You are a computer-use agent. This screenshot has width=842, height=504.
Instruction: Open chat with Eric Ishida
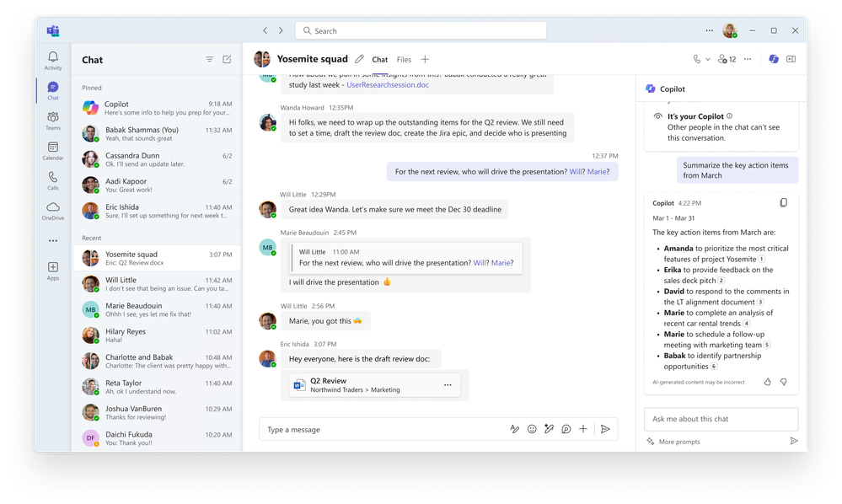[x=156, y=211]
